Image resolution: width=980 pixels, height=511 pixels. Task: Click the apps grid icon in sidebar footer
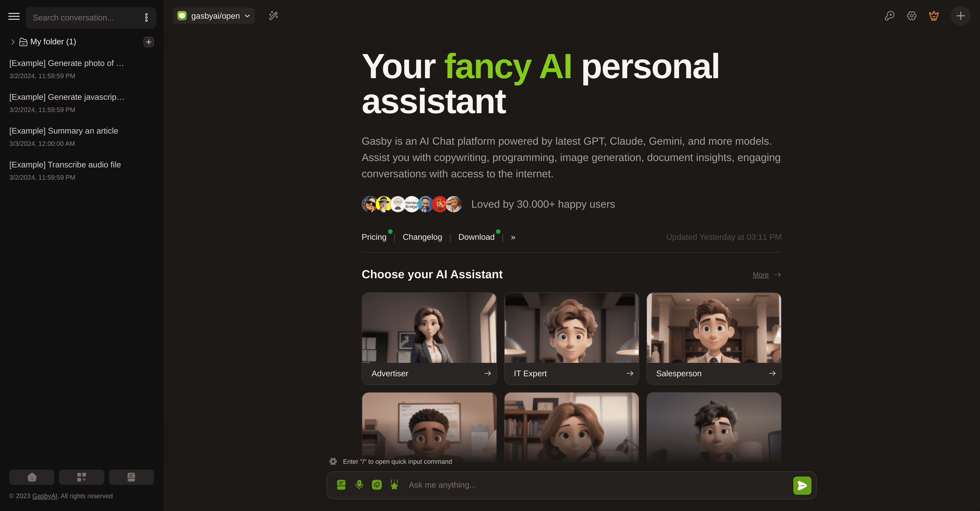pyautogui.click(x=81, y=477)
